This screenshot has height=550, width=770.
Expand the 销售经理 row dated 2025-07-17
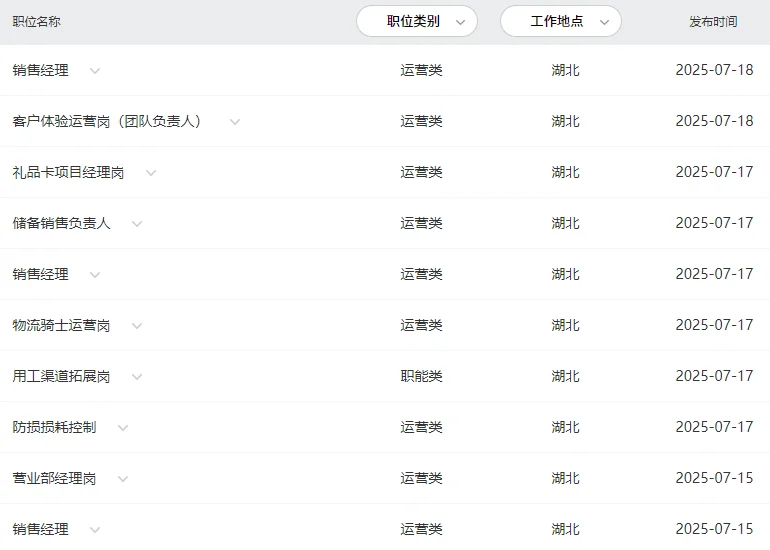[95, 275]
